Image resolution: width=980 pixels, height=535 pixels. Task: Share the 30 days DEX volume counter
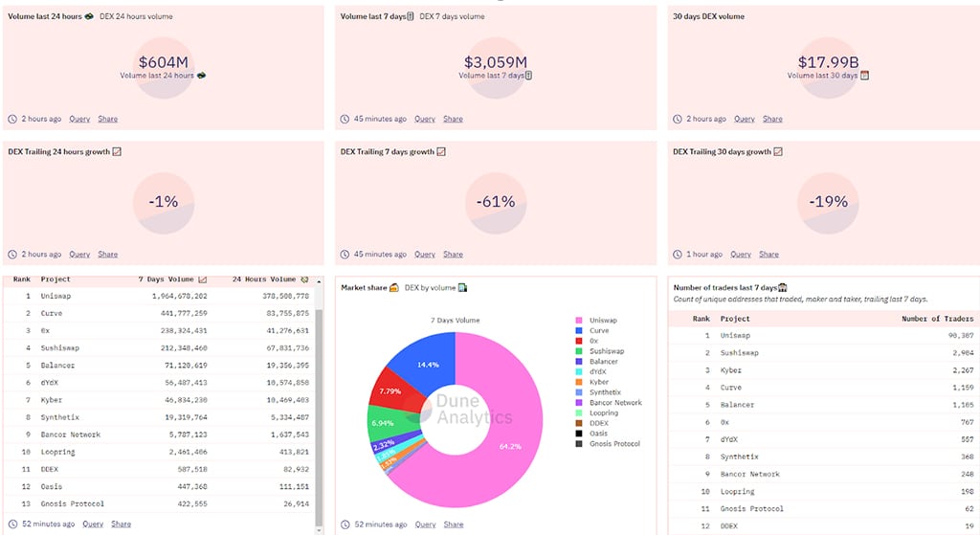[772, 119]
